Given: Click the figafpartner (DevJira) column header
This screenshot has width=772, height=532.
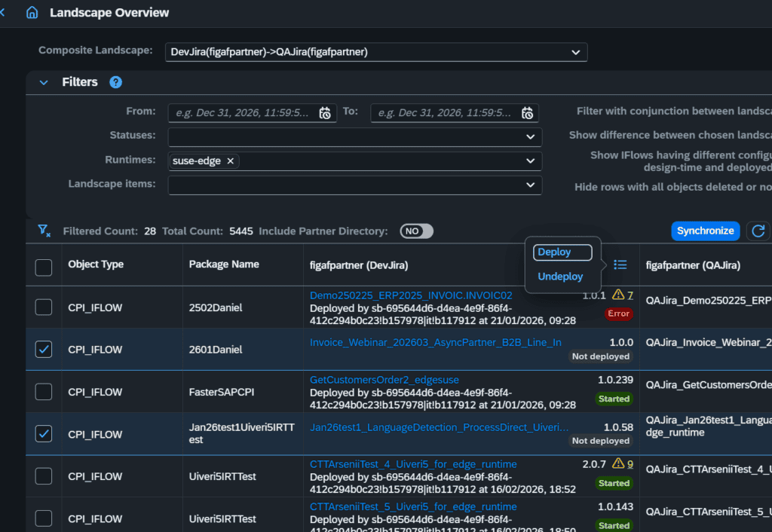Looking at the screenshot, I should pyautogui.click(x=359, y=265).
